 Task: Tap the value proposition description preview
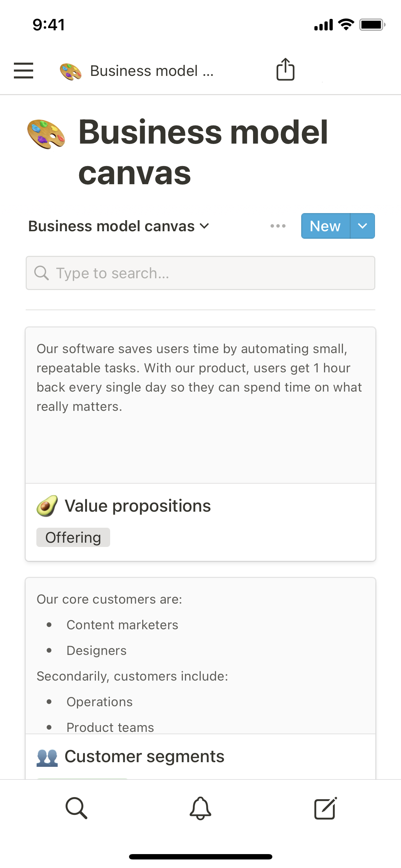[200, 378]
